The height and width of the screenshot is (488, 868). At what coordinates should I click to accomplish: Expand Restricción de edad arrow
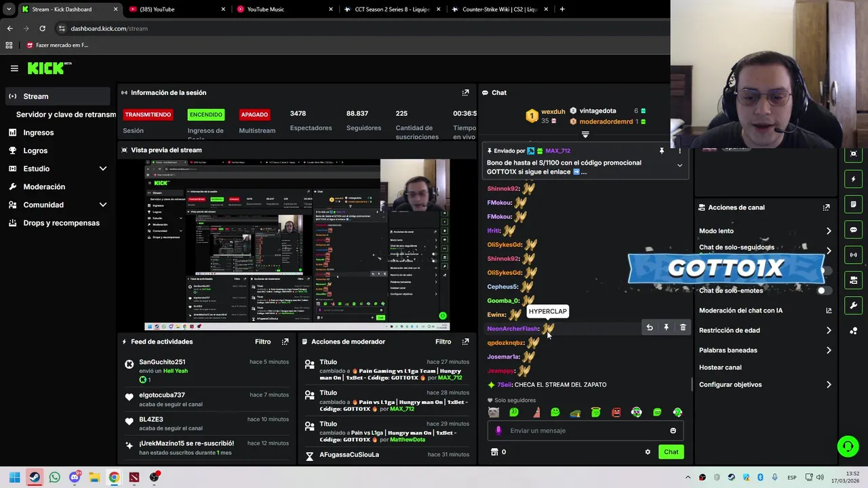point(829,331)
